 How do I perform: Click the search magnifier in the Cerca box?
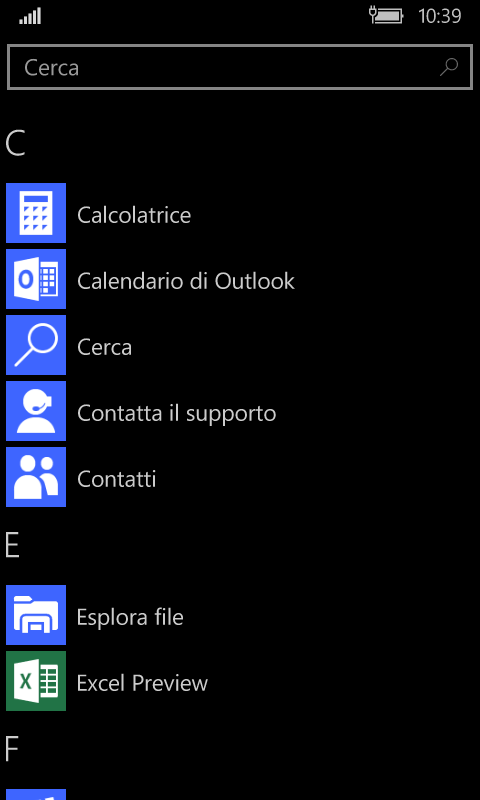[x=449, y=67]
